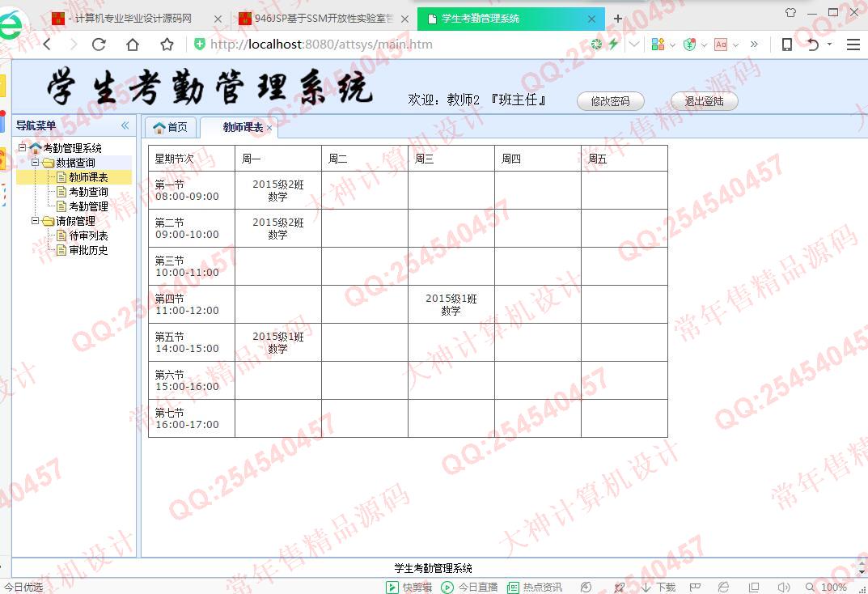Switch to the 首页 tab
This screenshot has height=594, width=868.
(x=171, y=127)
